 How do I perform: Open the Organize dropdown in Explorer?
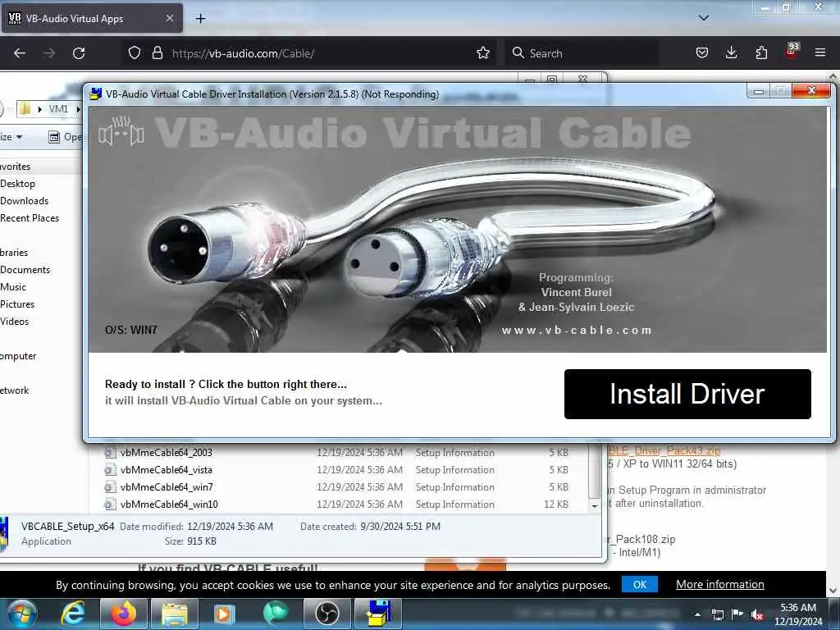tap(11, 137)
